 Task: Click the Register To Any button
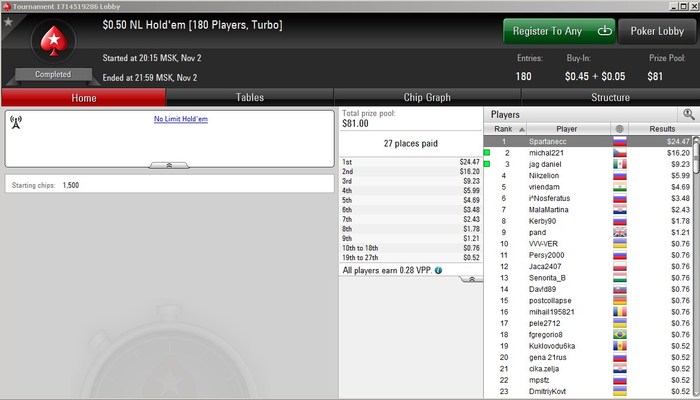(x=559, y=31)
